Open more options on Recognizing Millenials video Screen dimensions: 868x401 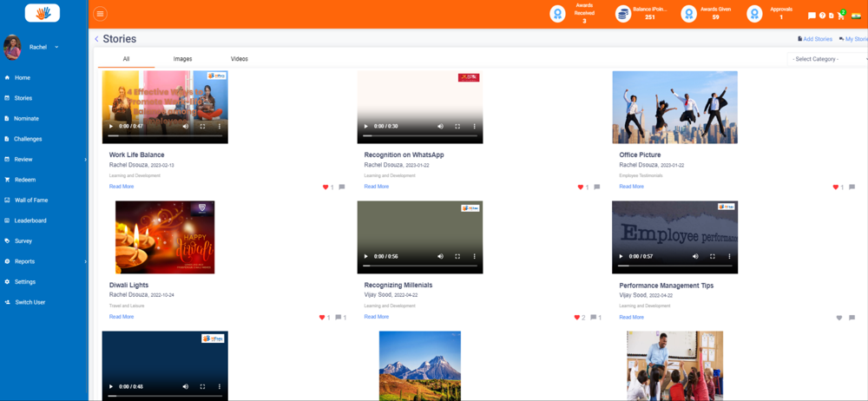pos(475,256)
